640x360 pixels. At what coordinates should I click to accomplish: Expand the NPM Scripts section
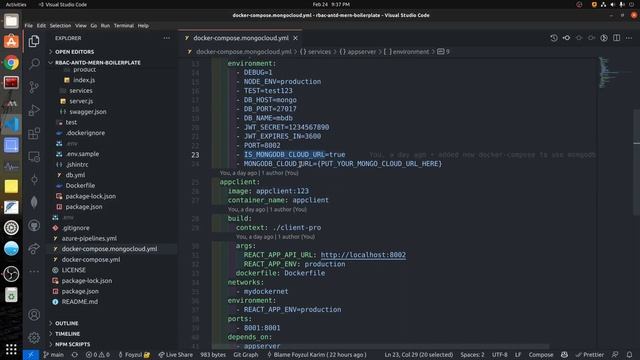[73, 344]
